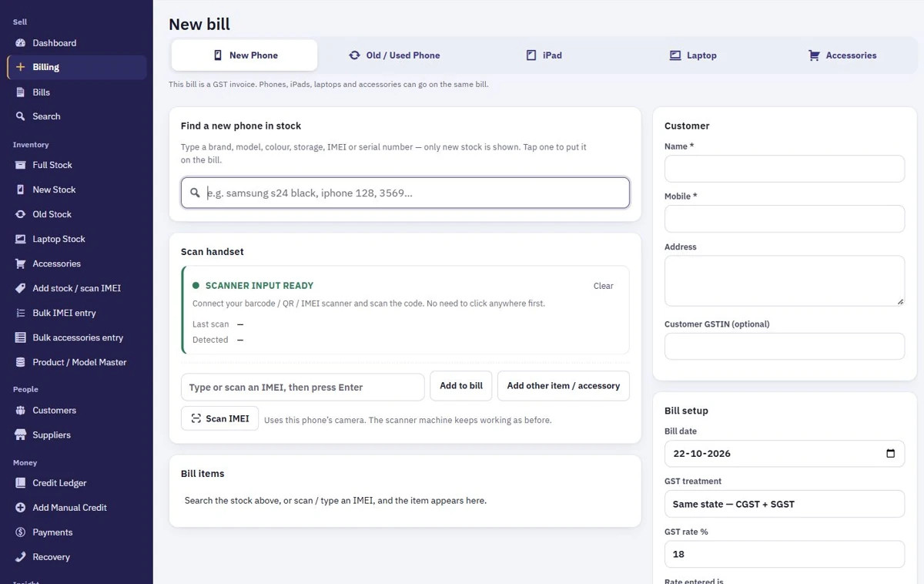The width and height of the screenshot is (924, 584).
Task: Open Old Stock refresh icon
Action: point(20,214)
